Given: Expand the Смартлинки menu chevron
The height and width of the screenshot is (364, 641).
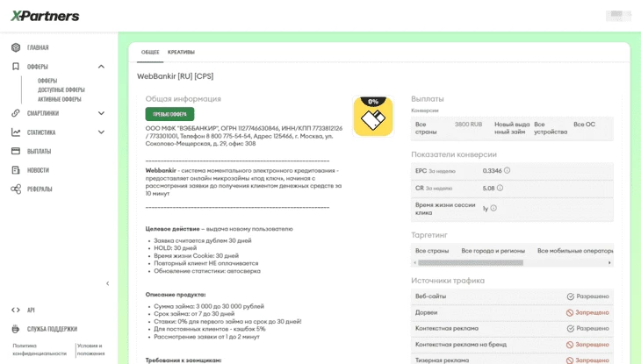Looking at the screenshot, I should click(x=101, y=113).
